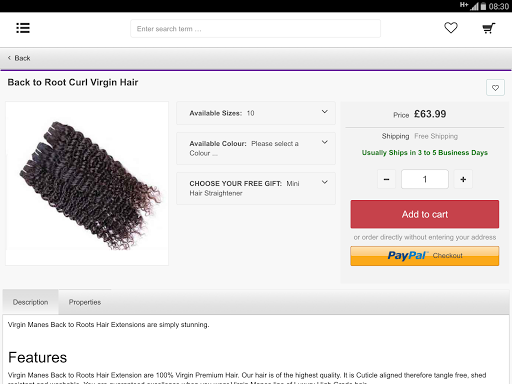The width and height of the screenshot is (512, 384).
Task: Open the hamburger list menu icon
Action: pyautogui.click(x=23, y=28)
